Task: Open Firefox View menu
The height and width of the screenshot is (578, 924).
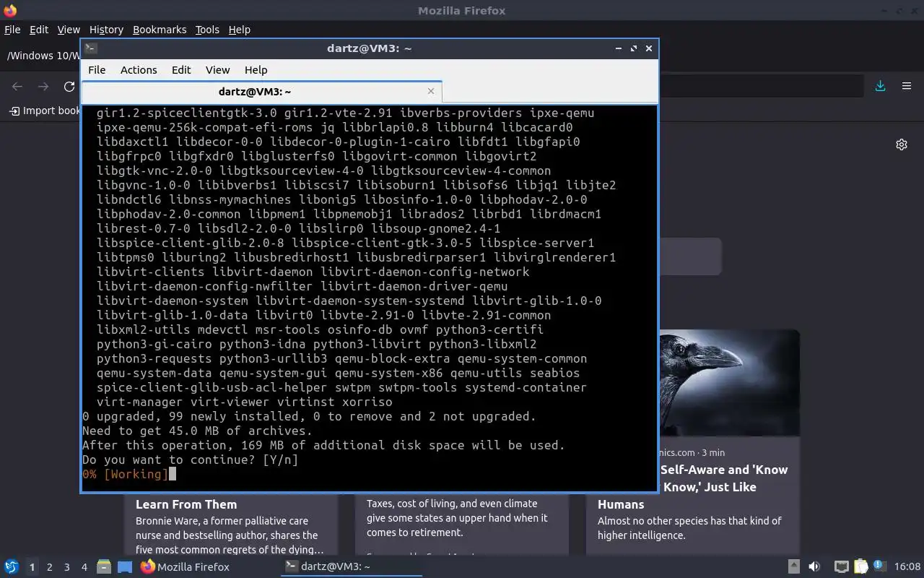Action: click(x=69, y=30)
